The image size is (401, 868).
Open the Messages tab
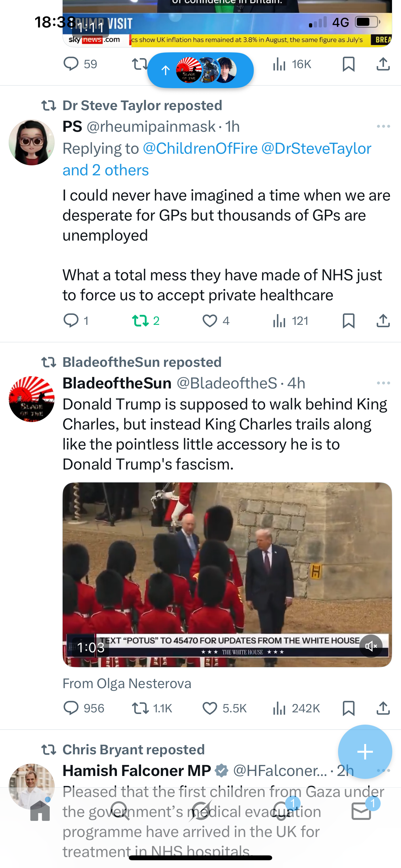click(x=361, y=811)
